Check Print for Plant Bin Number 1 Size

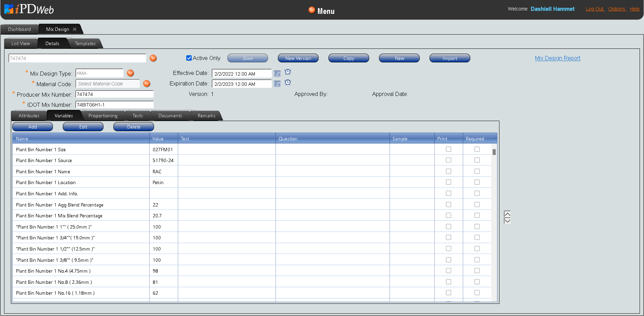tap(449, 149)
